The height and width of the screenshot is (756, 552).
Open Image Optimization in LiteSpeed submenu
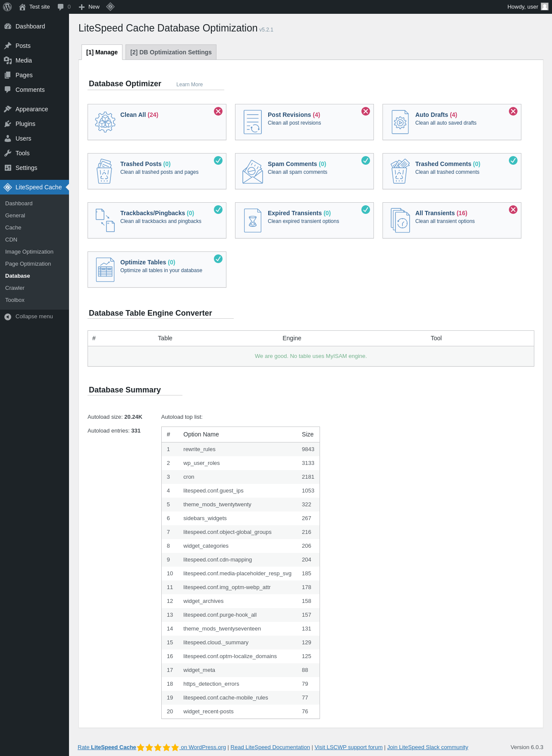click(29, 252)
